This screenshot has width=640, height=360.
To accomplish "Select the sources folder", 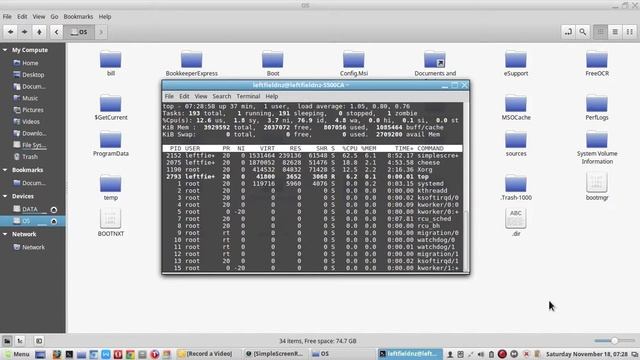I will point(516,144).
